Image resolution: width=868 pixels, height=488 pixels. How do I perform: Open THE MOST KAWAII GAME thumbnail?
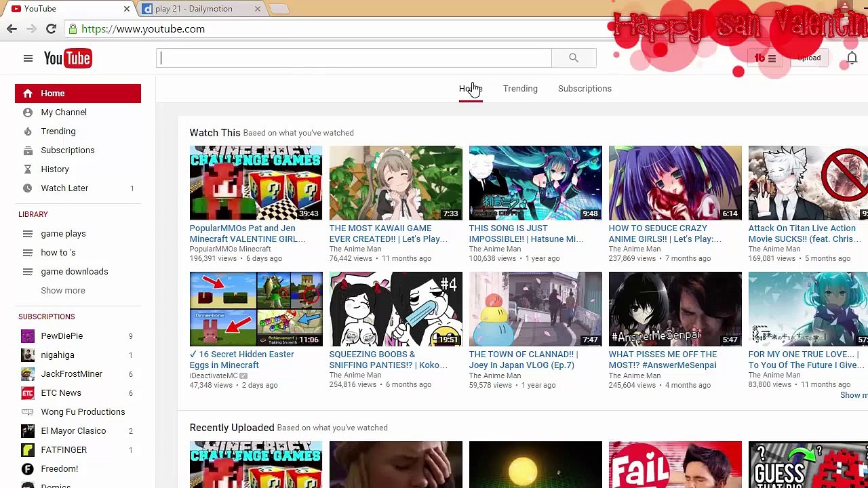[396, 183]
